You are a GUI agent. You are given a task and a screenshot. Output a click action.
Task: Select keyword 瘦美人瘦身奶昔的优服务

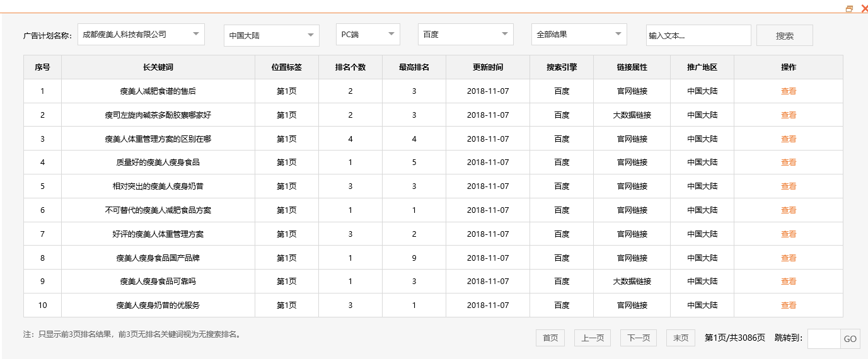pos(158,305)
